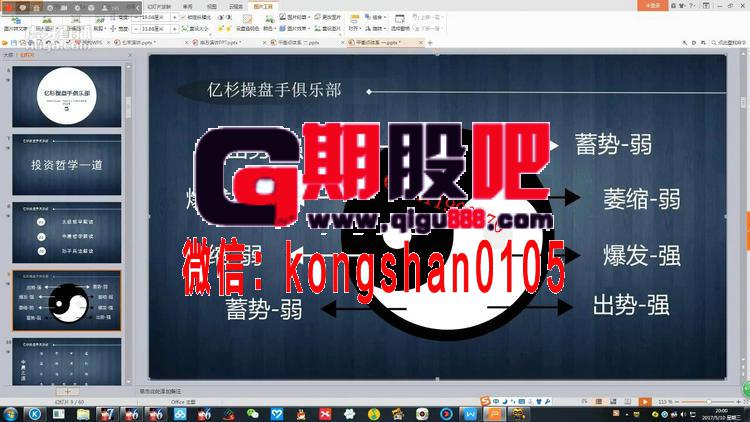Open the 组合 group dropdown

pos(375,17)
